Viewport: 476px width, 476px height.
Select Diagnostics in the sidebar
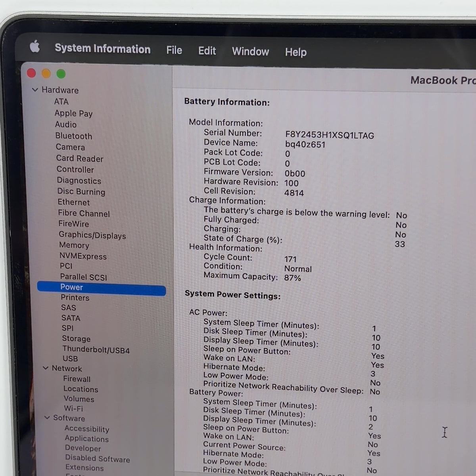click(79, 180)
